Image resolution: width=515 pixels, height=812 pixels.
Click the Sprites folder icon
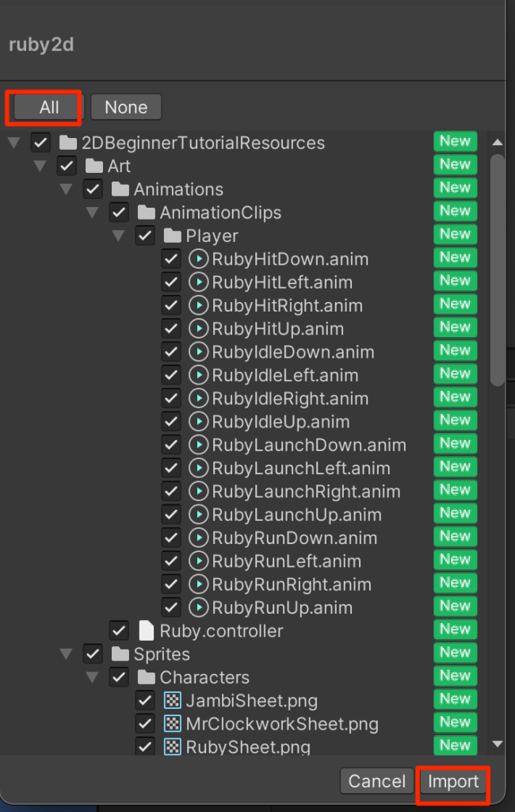click(x=120, y=654)
